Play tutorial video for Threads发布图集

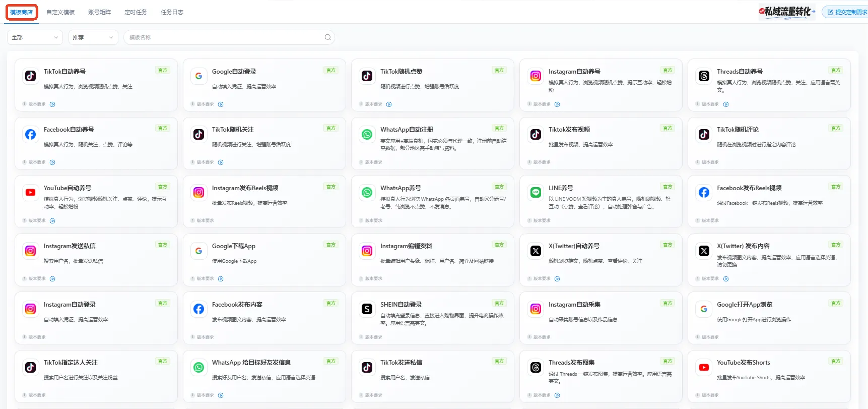pyautogui.click(x=557, y=395)
